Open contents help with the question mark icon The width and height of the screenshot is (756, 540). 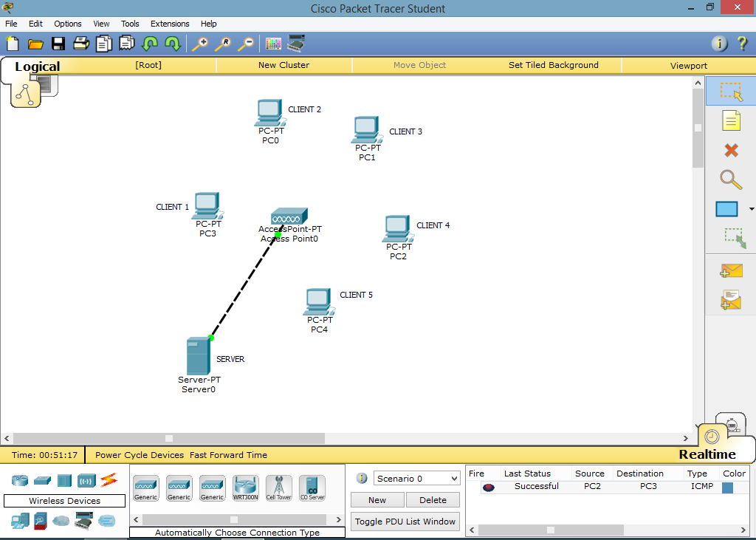point(743,44)
